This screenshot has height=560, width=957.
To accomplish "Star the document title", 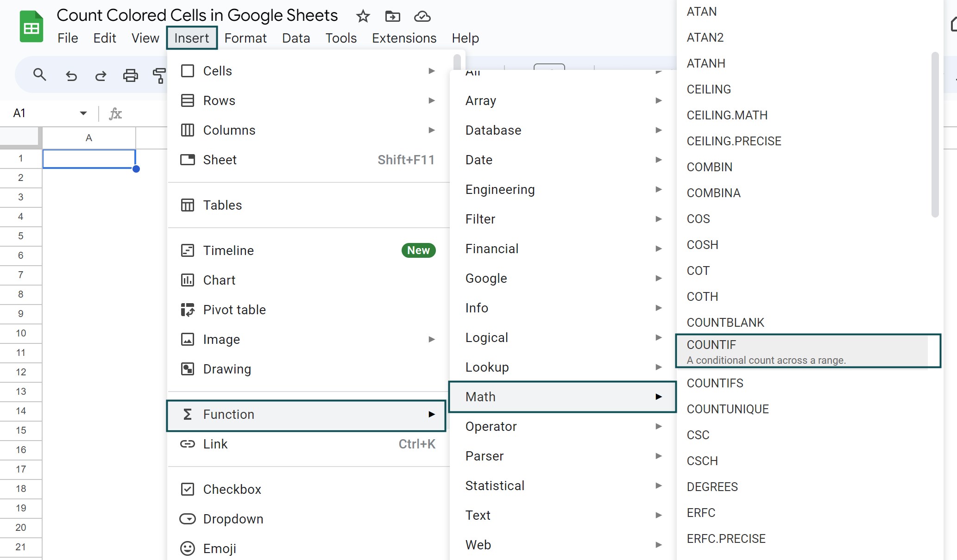I will pos(363,17).
